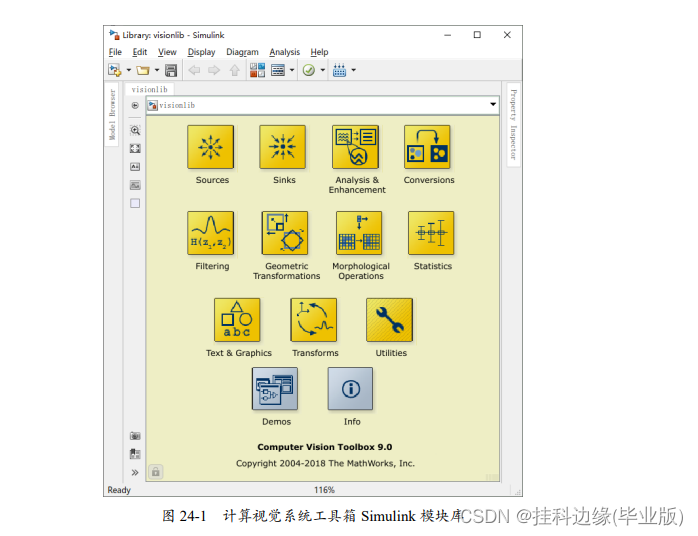Click the Simulink library icon in title bar
698x536 pixels.
(x=114, y=35)
